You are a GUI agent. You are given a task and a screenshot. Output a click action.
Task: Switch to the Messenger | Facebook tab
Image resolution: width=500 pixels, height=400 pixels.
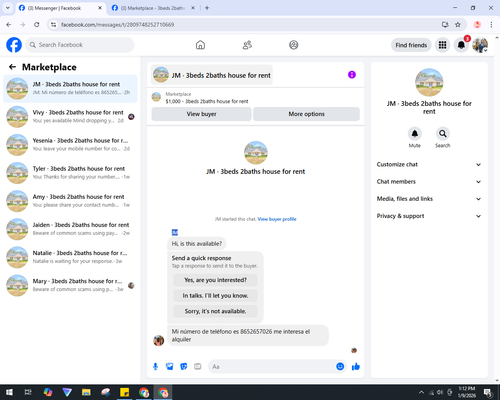pos(60,8)
